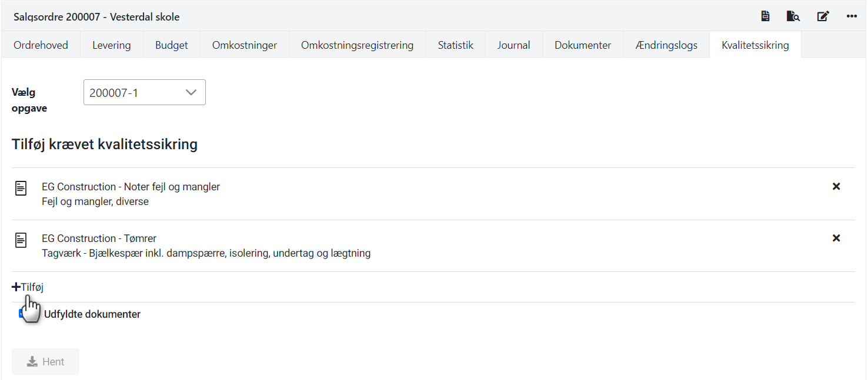The width and height of the screenshot is (868, 380).
Task: Click document icon beside Noter fejl og mangler
Action: (x=21, y=189)
